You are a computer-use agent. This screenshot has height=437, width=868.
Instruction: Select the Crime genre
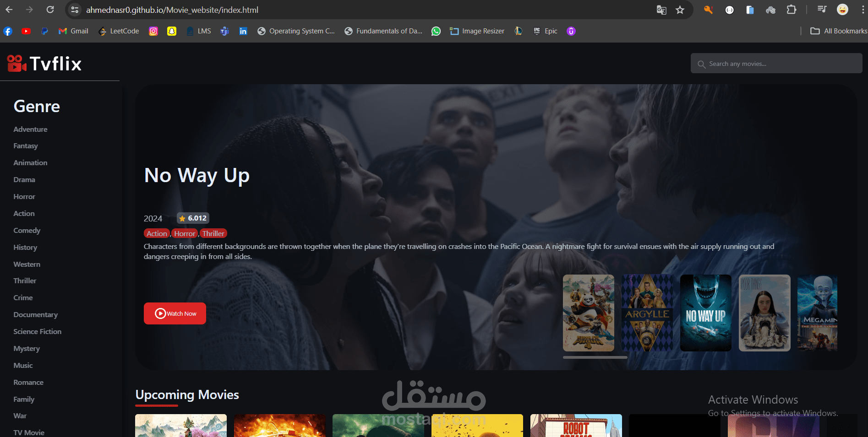pyautogui.click(x=23, y=298)
